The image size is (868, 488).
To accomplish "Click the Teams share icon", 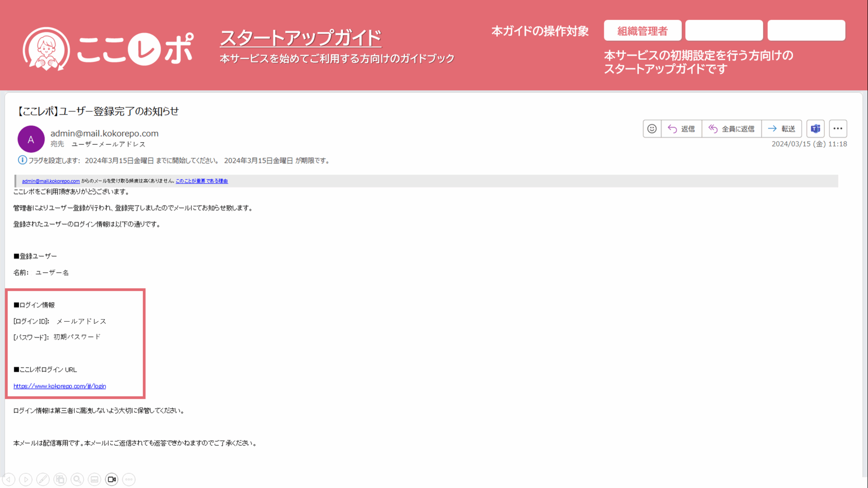I will point(815,129).
